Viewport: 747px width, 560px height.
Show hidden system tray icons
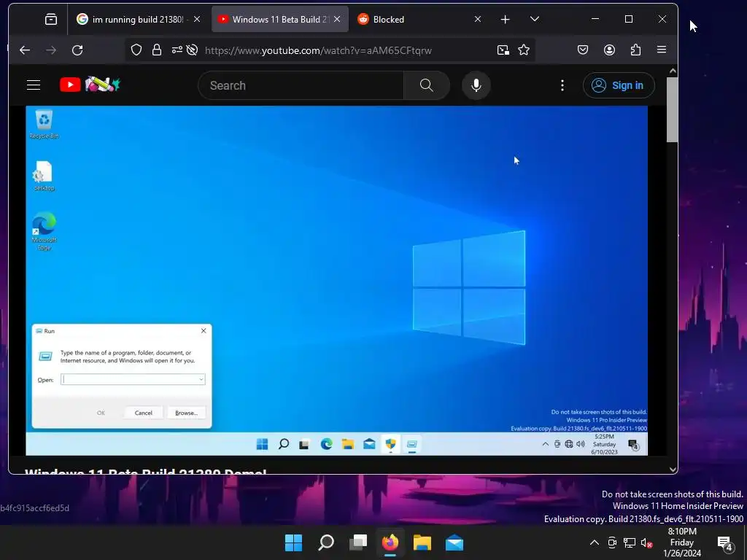coord(595,542)
